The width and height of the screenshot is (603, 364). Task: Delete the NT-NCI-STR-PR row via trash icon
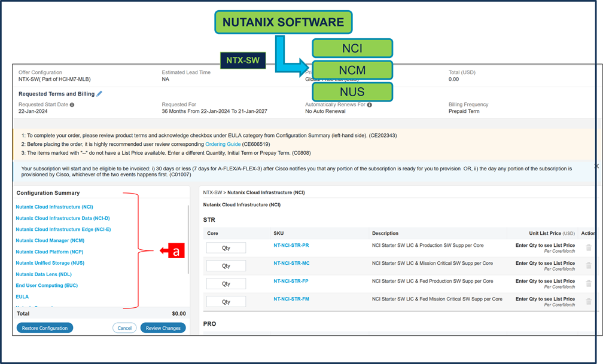click(589, 247)
